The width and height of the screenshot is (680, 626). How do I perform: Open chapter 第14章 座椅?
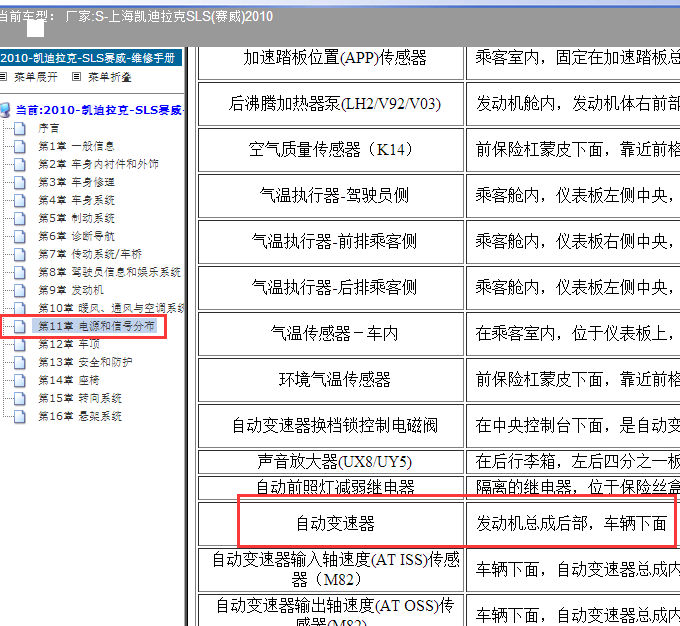click(x=69, y=380)
